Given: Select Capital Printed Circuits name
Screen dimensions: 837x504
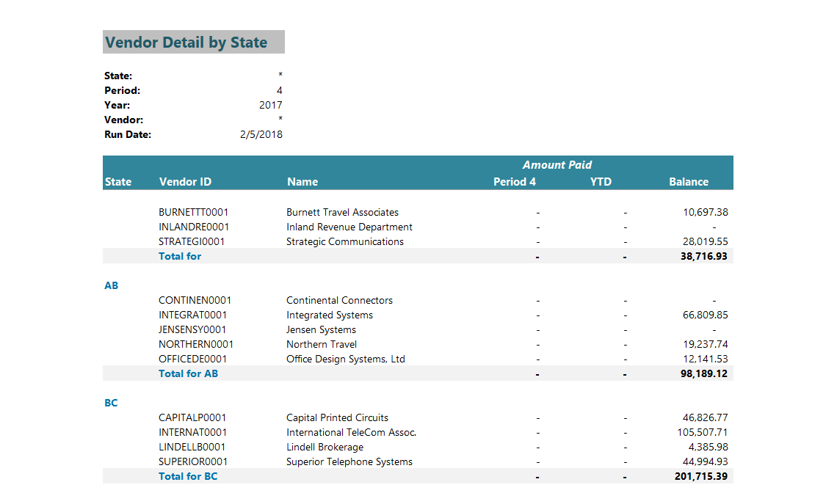Looking at the screenshot, I should coord(337,417).
